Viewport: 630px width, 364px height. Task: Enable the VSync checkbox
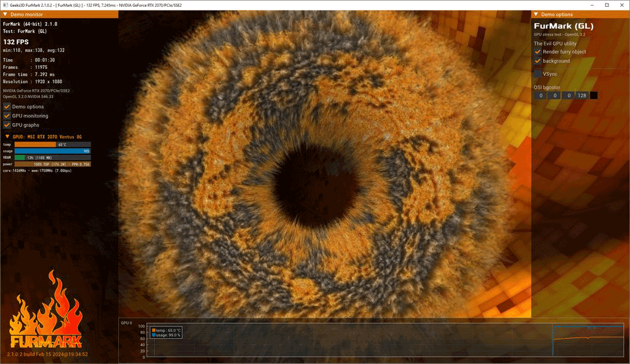[538, 74]
